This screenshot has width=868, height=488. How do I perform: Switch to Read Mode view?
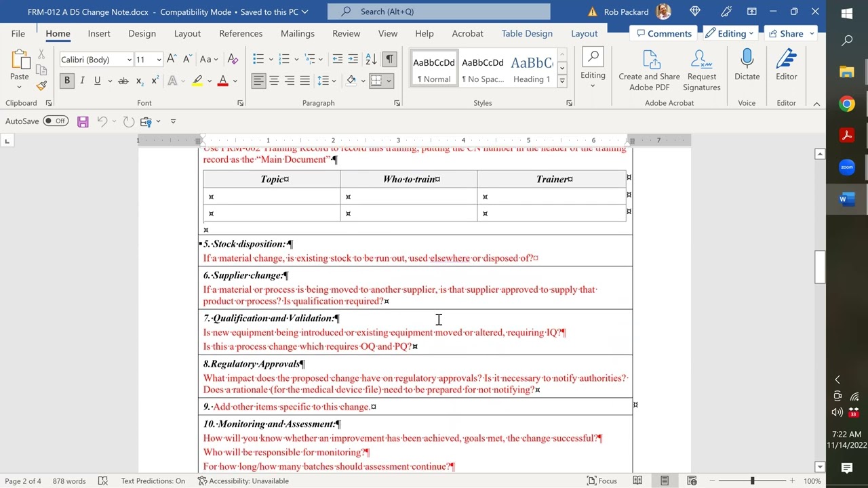pyautogui.click(x=637, y=481)
